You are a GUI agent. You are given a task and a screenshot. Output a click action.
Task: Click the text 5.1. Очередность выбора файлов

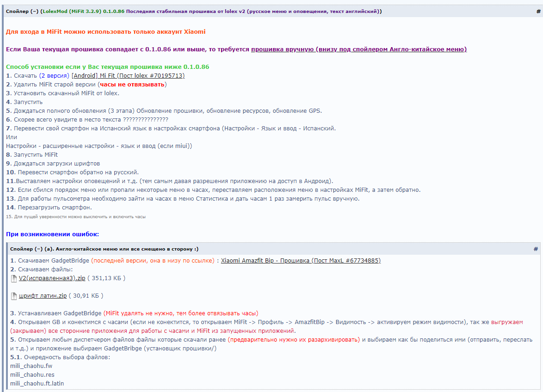pos(60,357)
